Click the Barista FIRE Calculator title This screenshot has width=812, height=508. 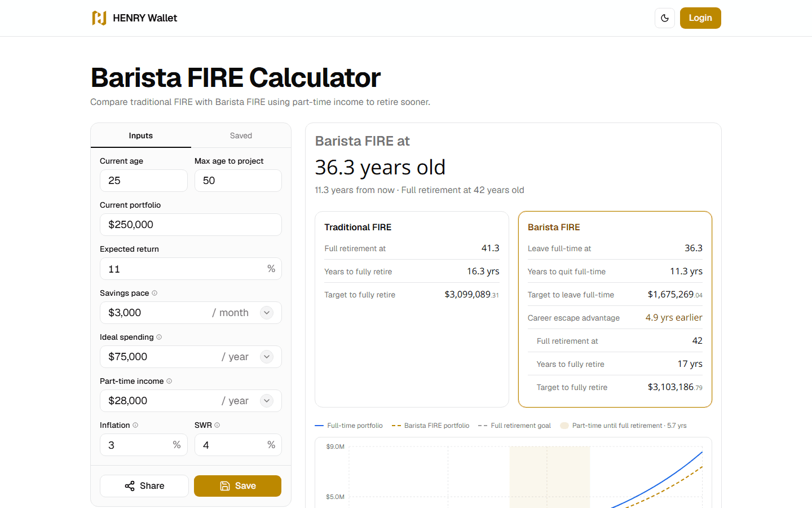236,77
